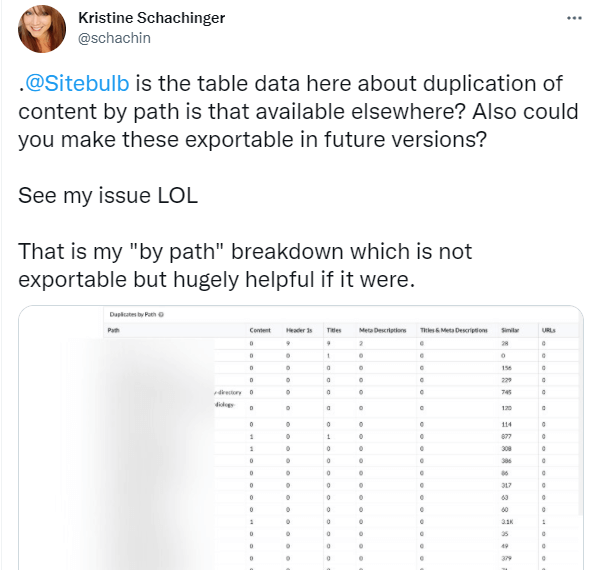Open the attached Duplicates by Path screenshot

[x=301, y=438]
